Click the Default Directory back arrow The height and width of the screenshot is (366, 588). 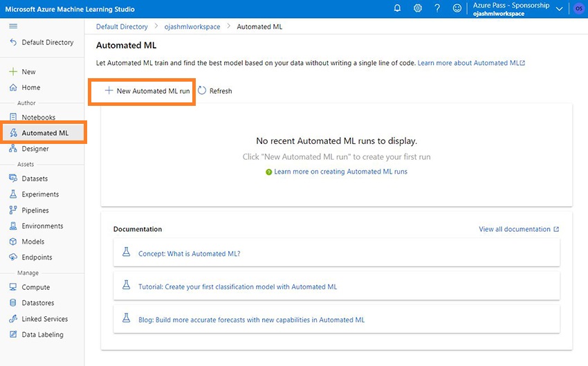click(x=13, y=43)
